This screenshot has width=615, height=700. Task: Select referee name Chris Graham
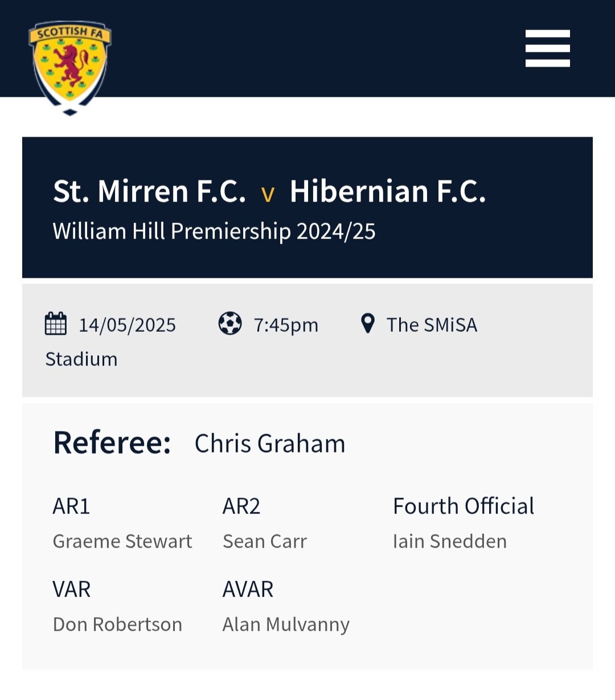(270, 443)
